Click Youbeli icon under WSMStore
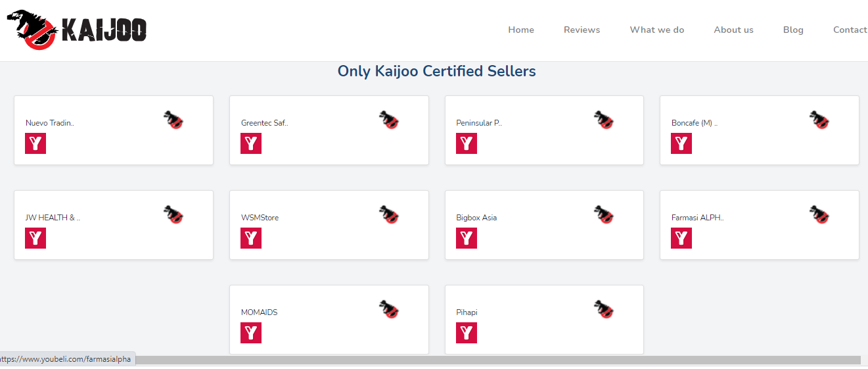868x369 pixels. (251, 238)
